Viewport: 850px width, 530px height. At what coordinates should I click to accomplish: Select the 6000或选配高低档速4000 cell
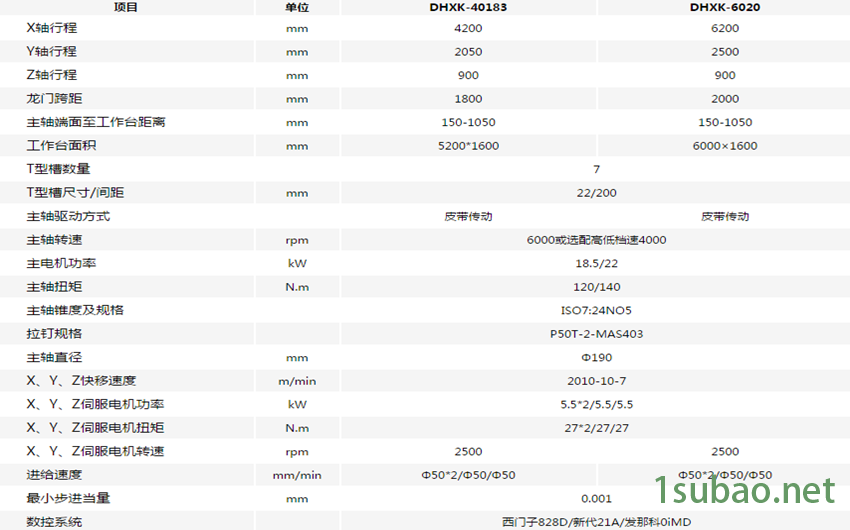coord(596,240)
